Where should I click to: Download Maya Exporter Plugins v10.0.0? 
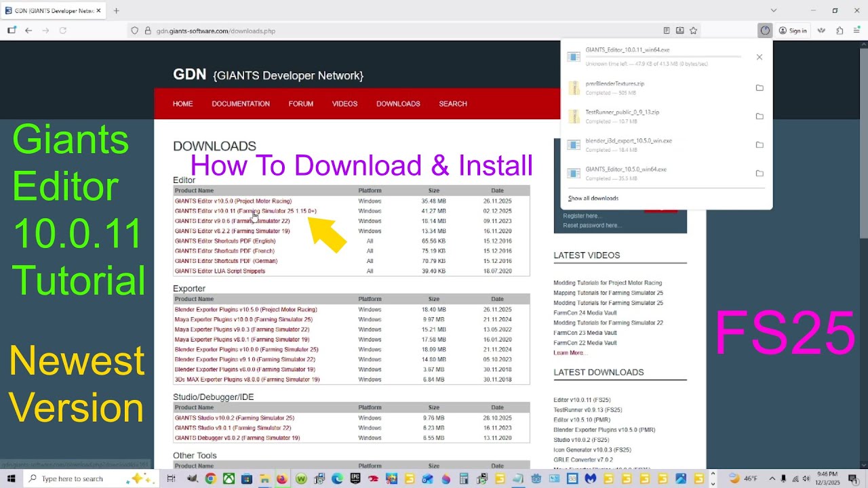(x=243, y=319)
